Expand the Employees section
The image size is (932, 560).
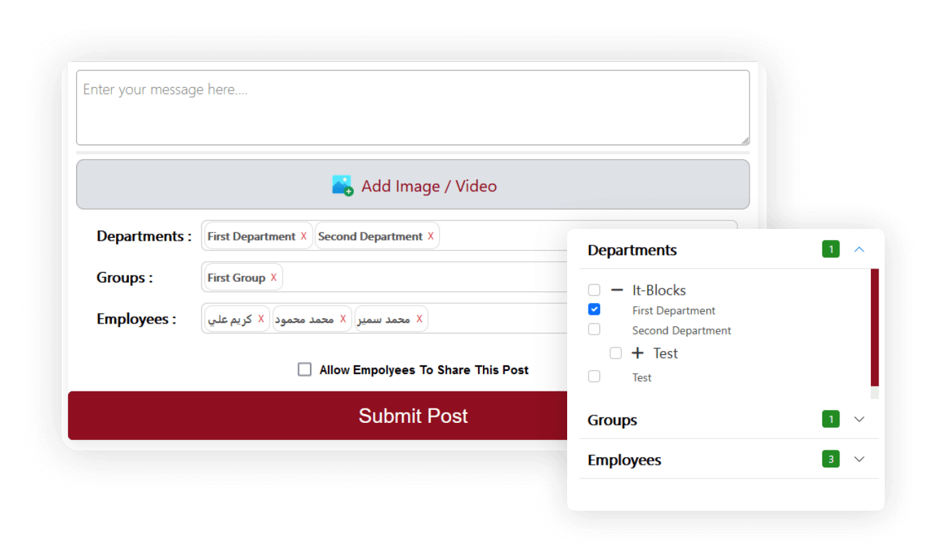[x=859, y=459]
